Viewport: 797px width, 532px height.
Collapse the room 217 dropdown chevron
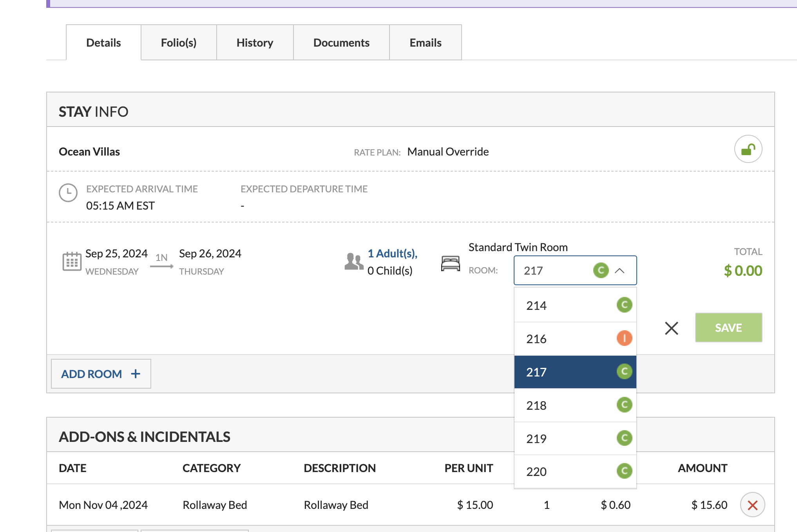pyautogui.click(x=619, y=271)
